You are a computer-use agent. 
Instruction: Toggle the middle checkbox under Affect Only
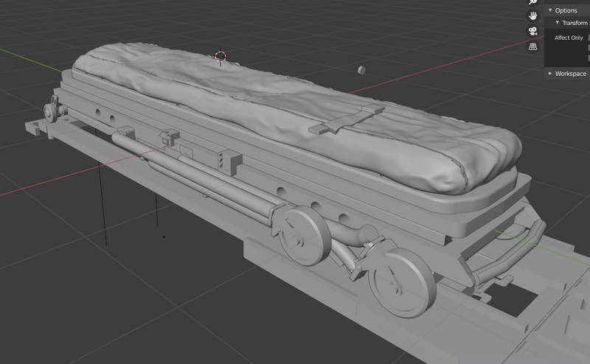click(x=588, y=47)
